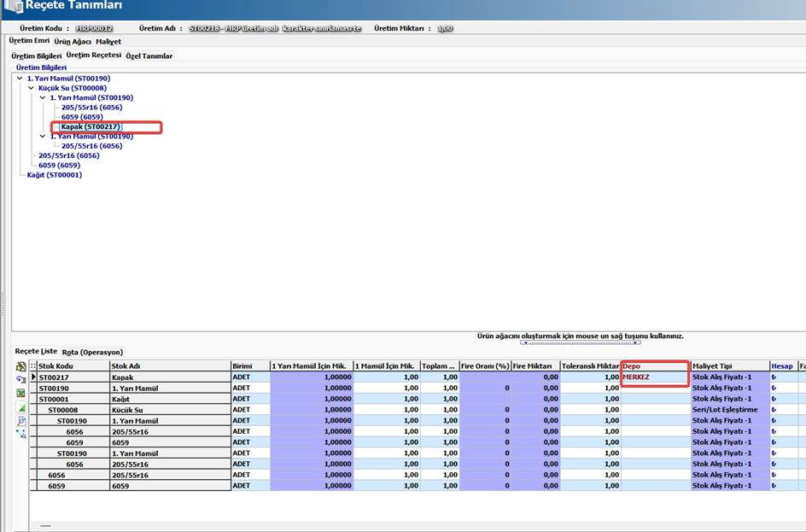Image resolution: width=806 pixels, height=532 pixels.
Task: Click the MERKEZ depo cell
Action: (656, 377)
